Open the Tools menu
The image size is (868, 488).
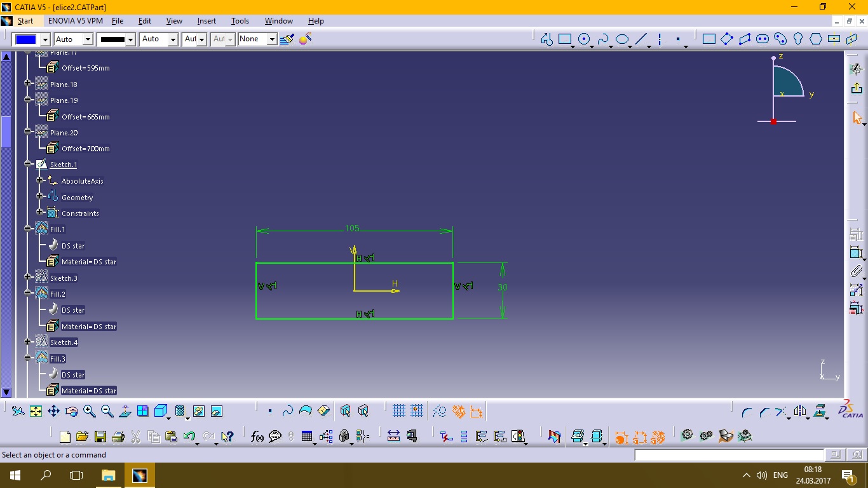(240, 21)
